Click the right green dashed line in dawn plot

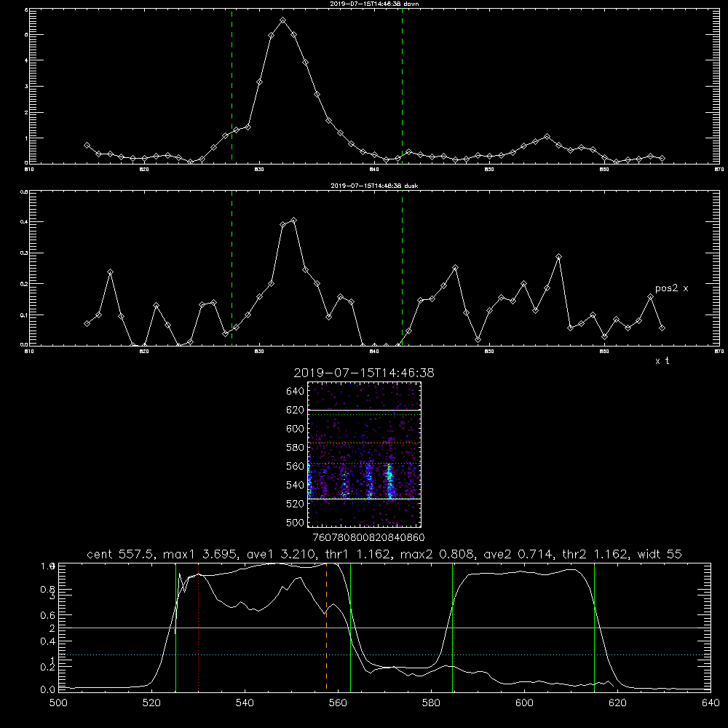tap(402, 86)
